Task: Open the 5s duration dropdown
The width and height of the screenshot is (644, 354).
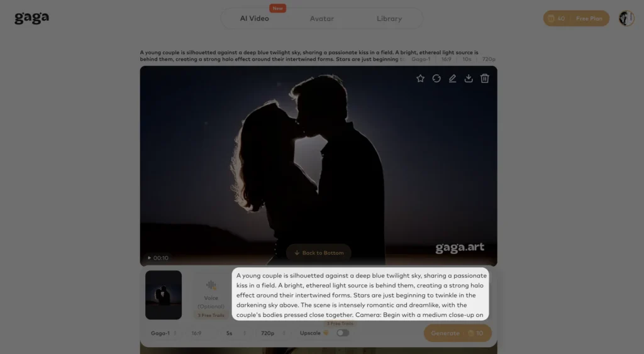Action: point(236,333)
